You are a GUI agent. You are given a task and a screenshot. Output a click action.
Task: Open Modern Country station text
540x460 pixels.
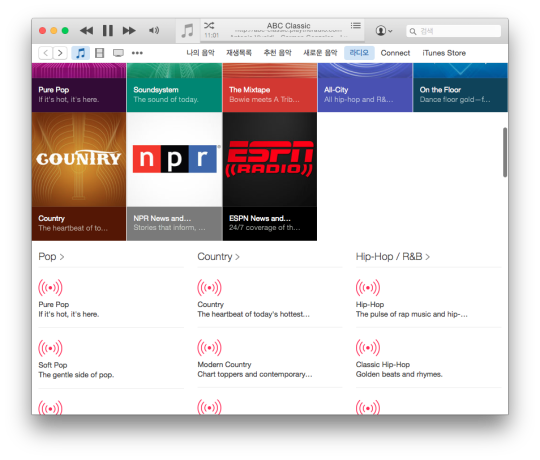coord(224,364)
